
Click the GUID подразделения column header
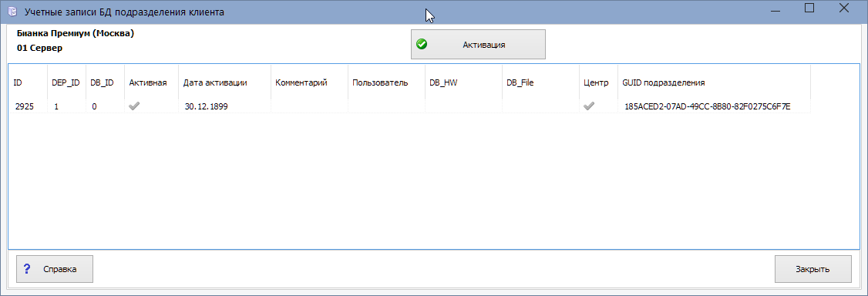coord(714,82)
